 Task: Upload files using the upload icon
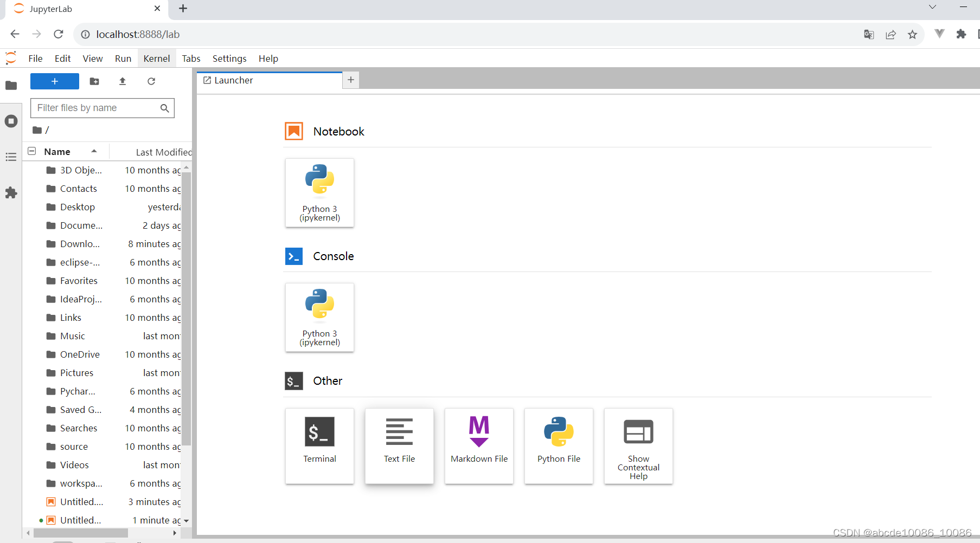tap(122, 81)
